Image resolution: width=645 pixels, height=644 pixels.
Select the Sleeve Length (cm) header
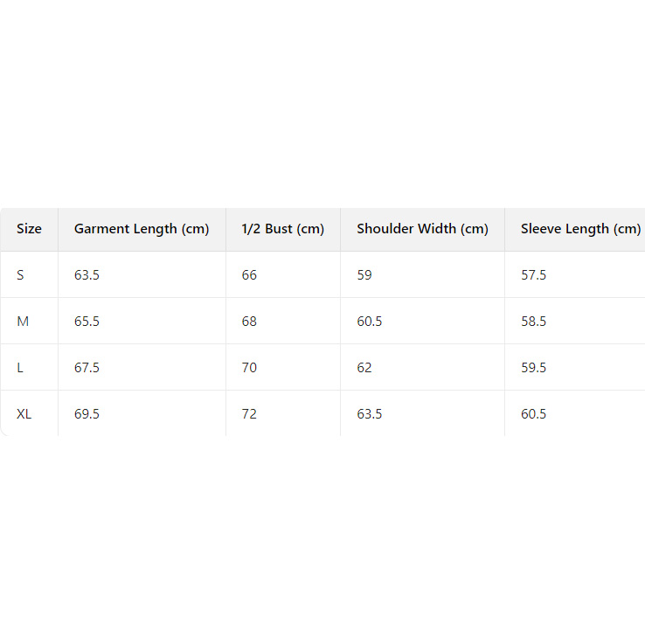point(580,229)
